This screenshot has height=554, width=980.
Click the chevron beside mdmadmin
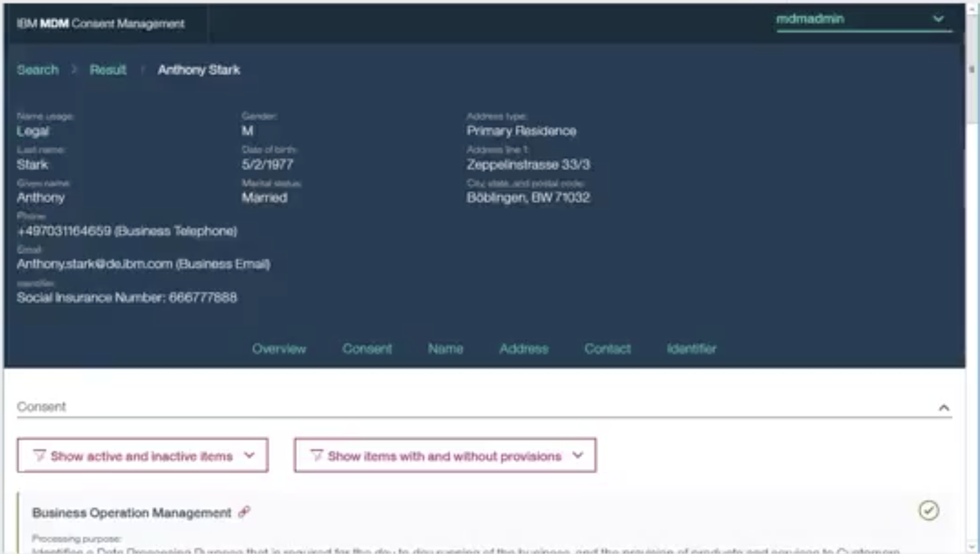938,18
